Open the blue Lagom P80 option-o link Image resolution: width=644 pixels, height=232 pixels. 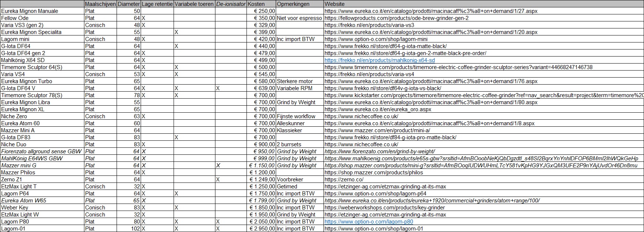click(x=369, y=222)
